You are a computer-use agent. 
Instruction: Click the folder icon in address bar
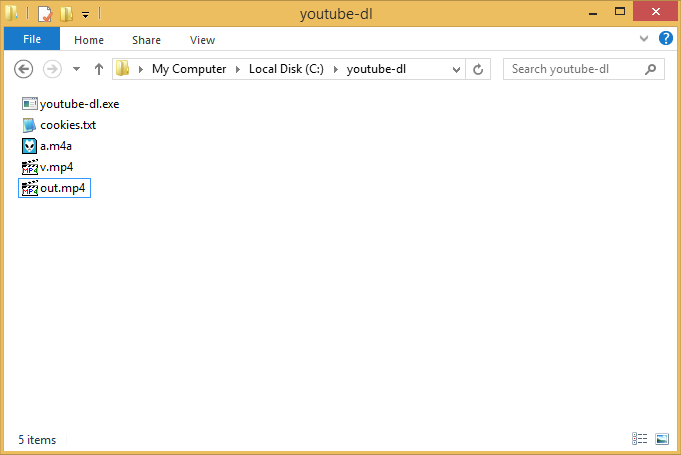122,69
